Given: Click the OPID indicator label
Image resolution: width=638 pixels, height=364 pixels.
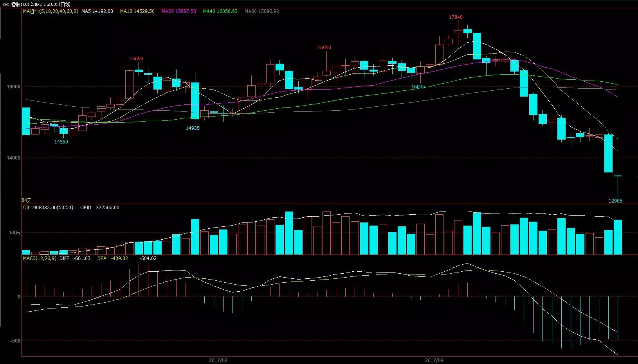Looking at the screenshot, I should coord(86,208).
